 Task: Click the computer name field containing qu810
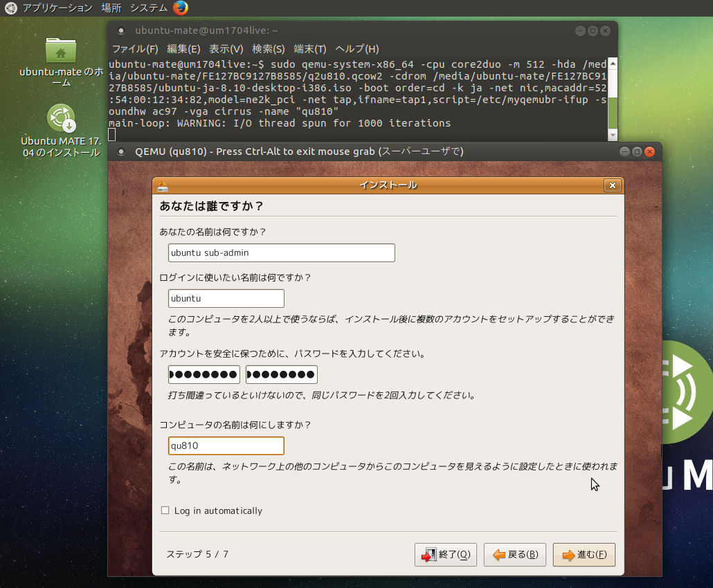226,445
